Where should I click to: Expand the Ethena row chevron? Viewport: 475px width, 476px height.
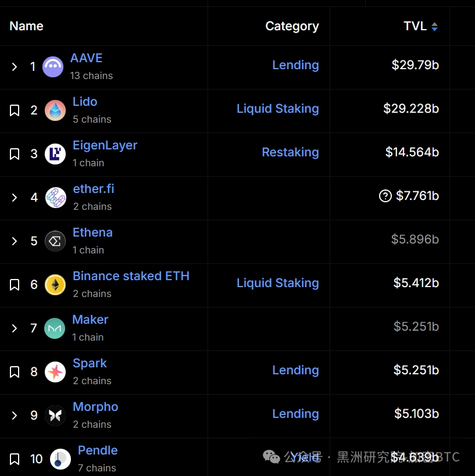(15, 241)
